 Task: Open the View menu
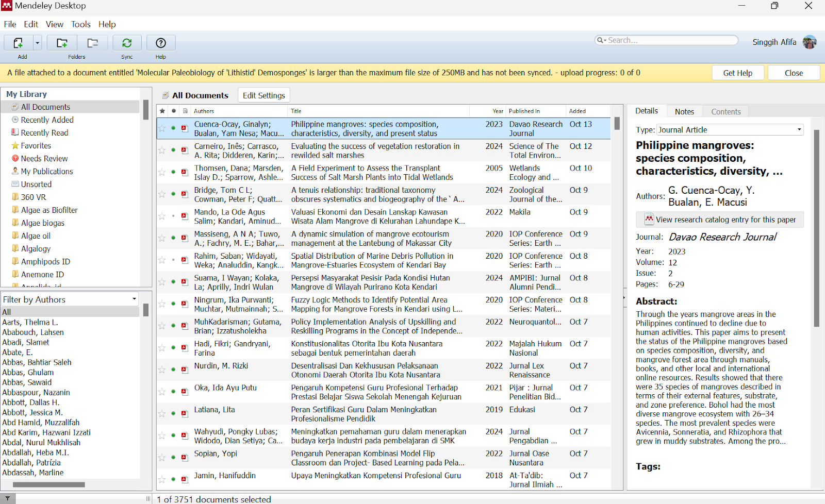[54, 24]
